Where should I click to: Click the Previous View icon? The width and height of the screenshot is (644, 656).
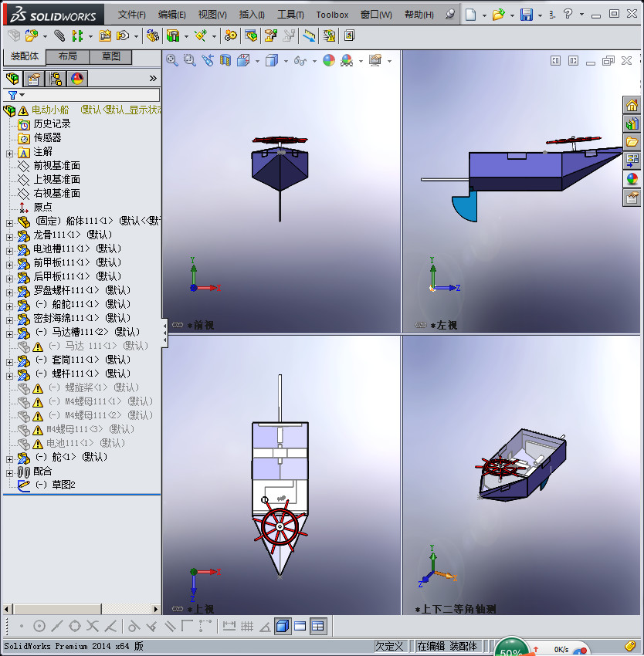208,61
